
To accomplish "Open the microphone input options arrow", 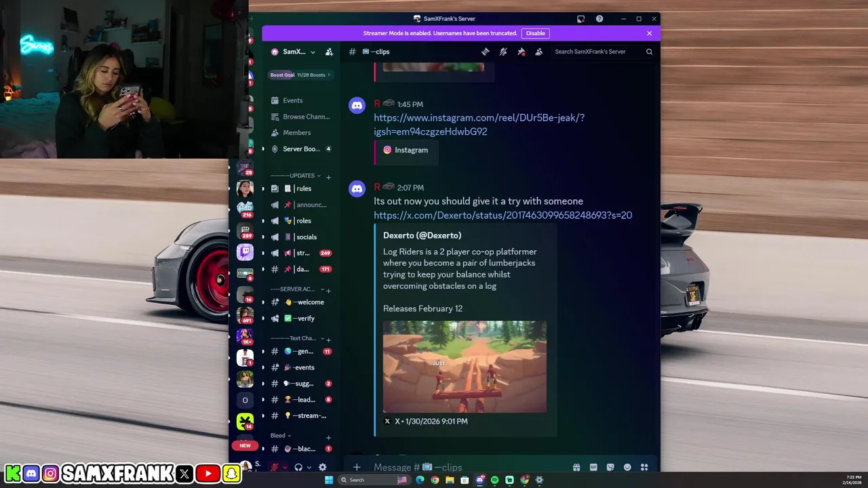I will pos(285,467).
